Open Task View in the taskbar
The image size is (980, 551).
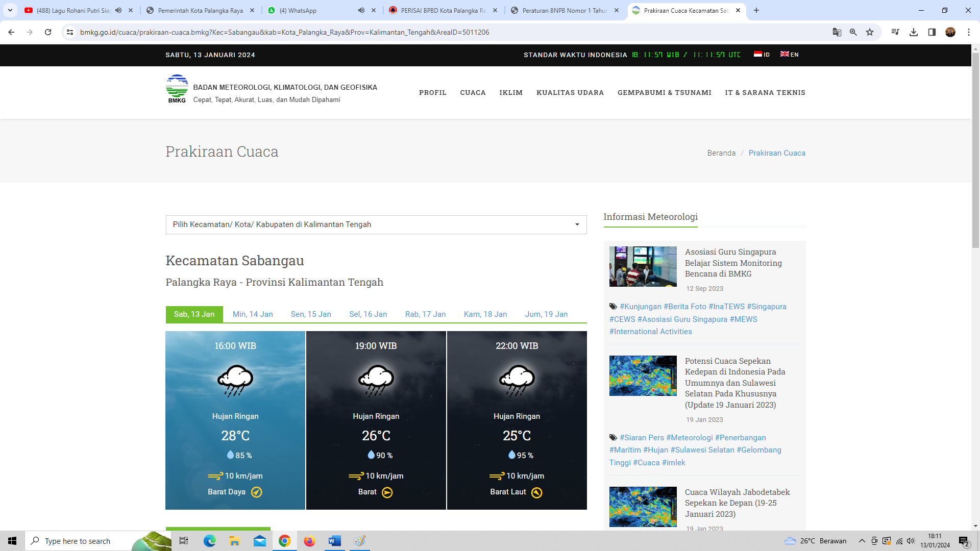pos(184,541)
